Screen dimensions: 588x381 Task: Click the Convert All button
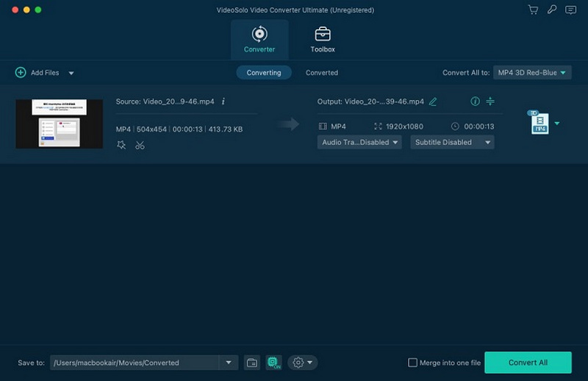528,363
